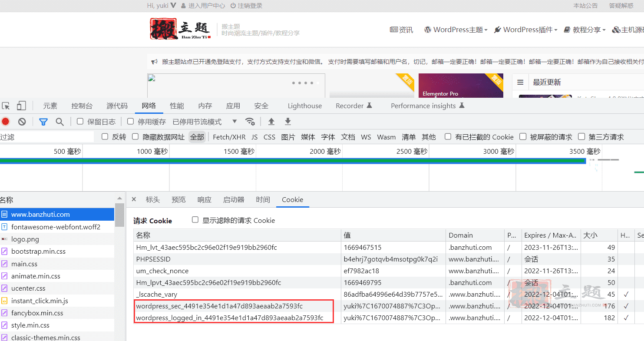Toggle the 反转 filter checkbox
The image size is (644, 341).
105,136
